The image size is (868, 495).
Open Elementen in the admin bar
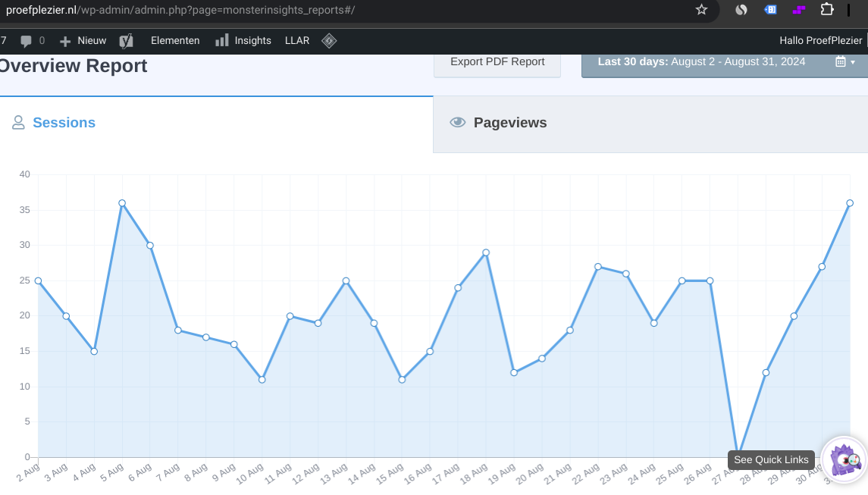(x=175, y=40)
